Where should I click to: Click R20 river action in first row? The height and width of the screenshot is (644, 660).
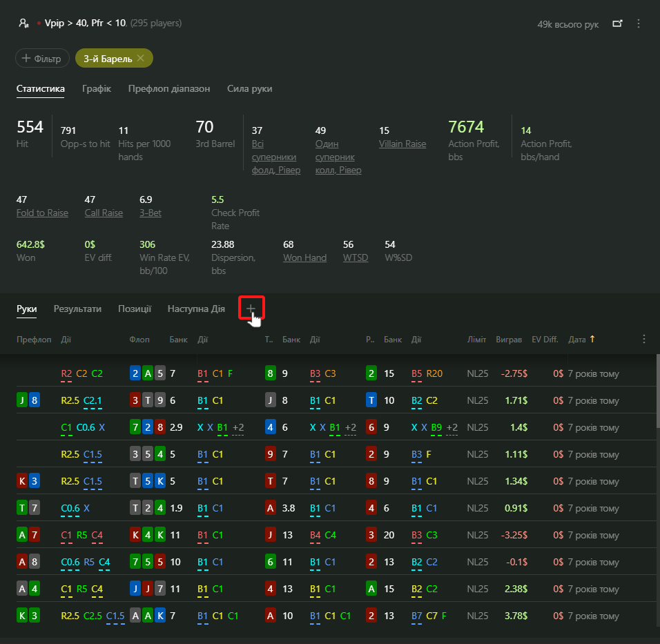tap(434, 373)
